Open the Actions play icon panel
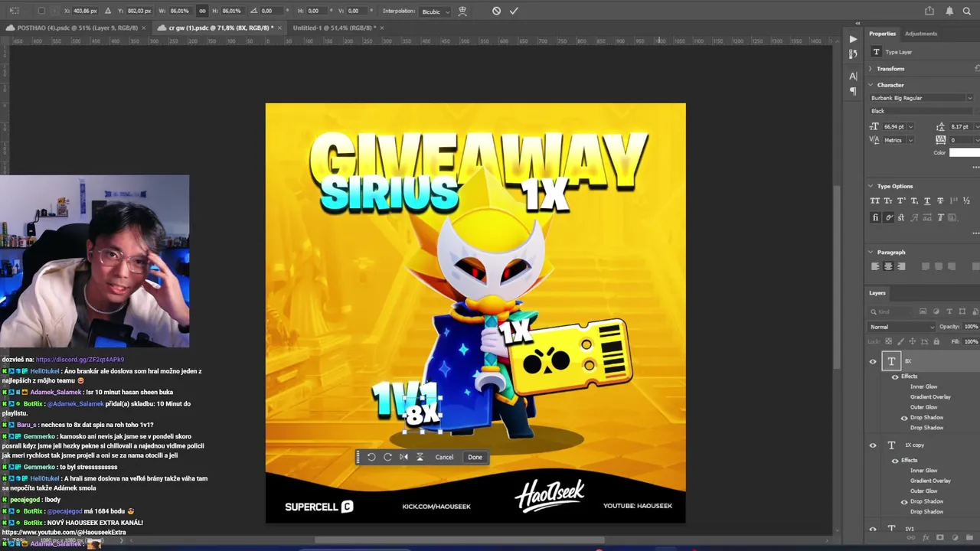Screen dimensions: 980x551 (853, 39)
